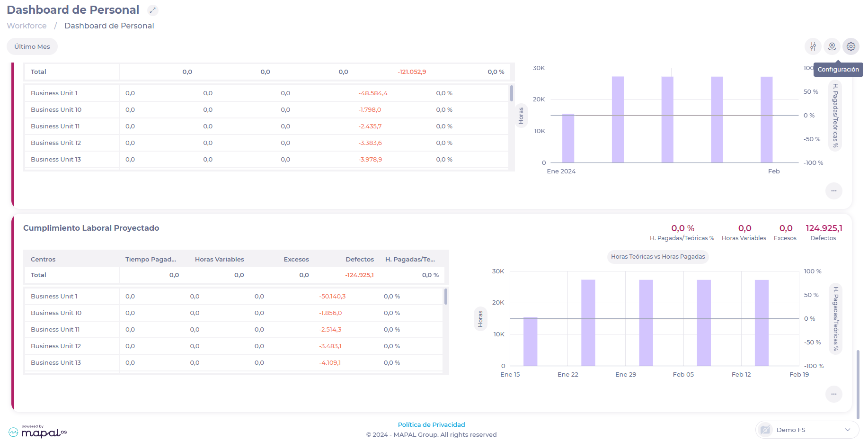Sort by the Defectos column header
Screen dimensions: 868x442
[359, 259]
